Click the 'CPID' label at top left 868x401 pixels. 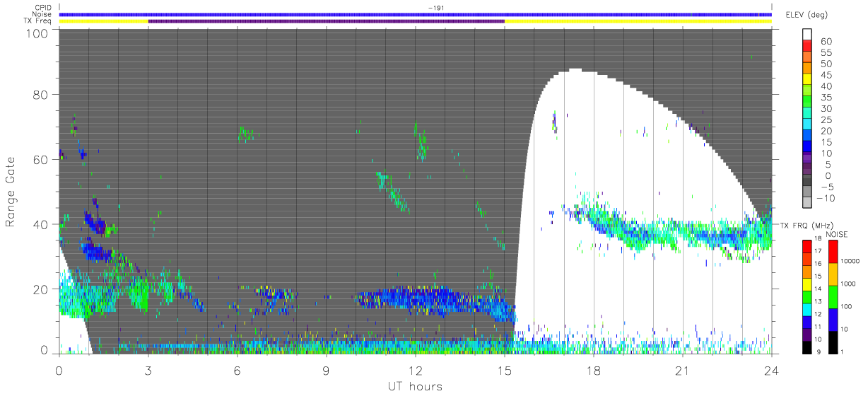click(x=43, y=7)
